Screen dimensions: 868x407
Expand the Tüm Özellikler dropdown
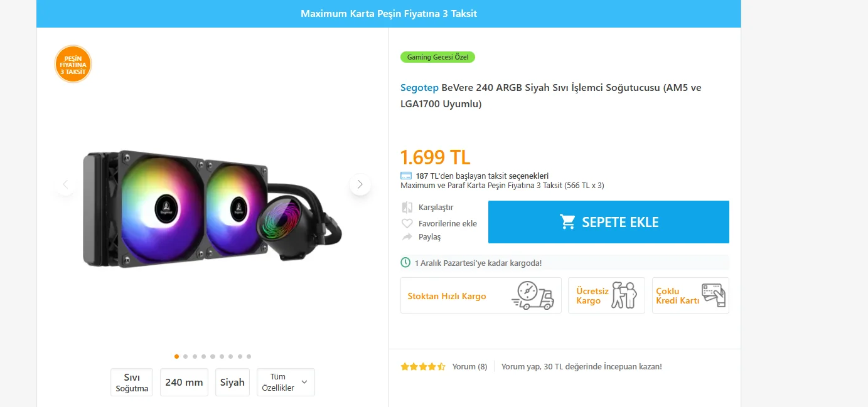coord(286,383)
